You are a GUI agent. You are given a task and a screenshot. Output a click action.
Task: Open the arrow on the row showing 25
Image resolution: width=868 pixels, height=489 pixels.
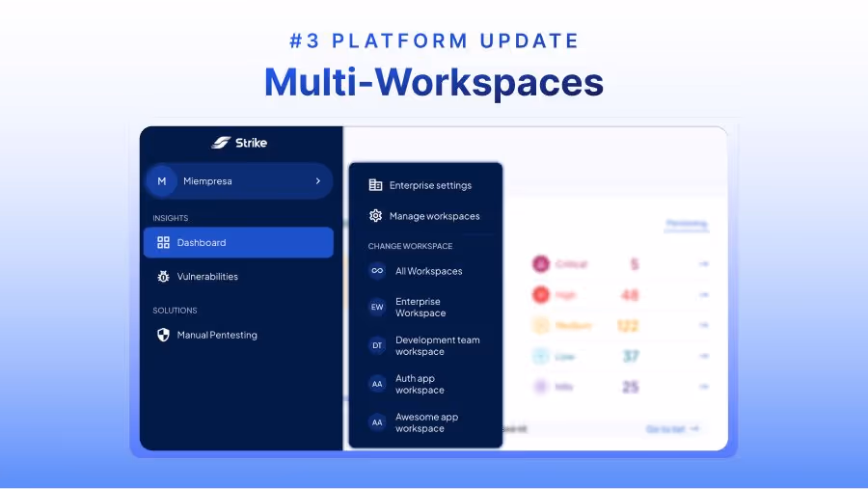704,387
